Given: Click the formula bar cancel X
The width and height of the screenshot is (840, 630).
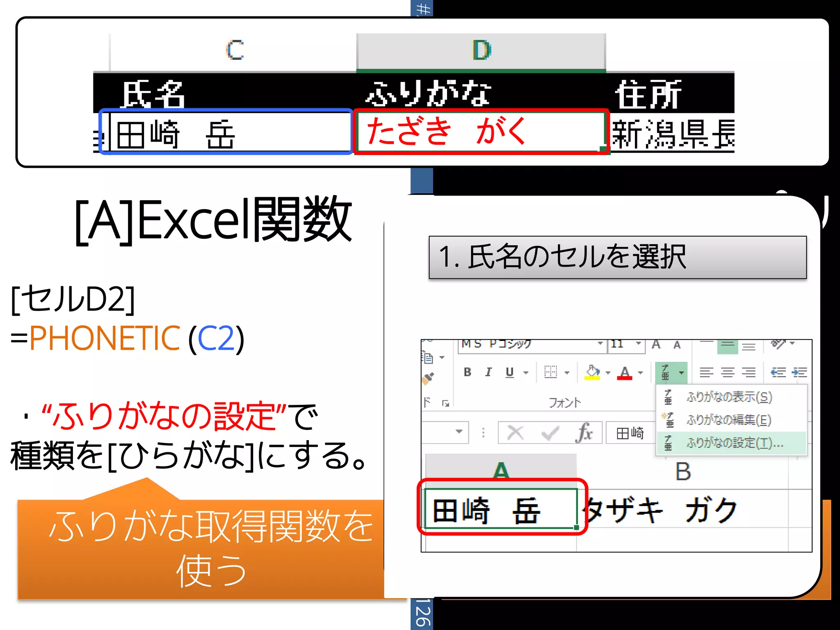Looking at the screenshot, I should 516,433.
